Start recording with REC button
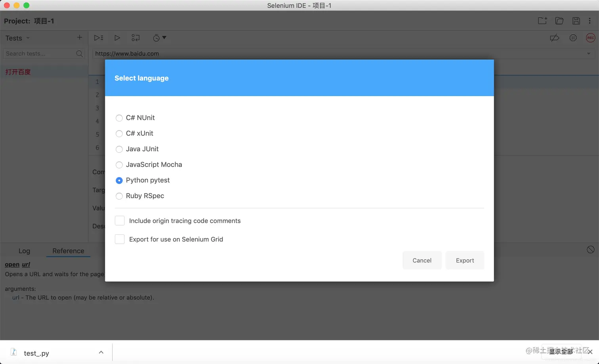The image size is (599, 364). tap(590, 38)
